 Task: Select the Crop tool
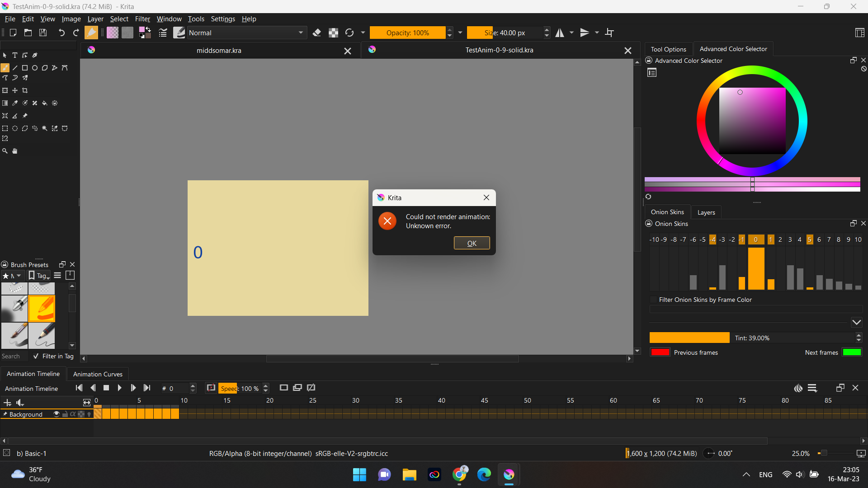pos(25,90)
